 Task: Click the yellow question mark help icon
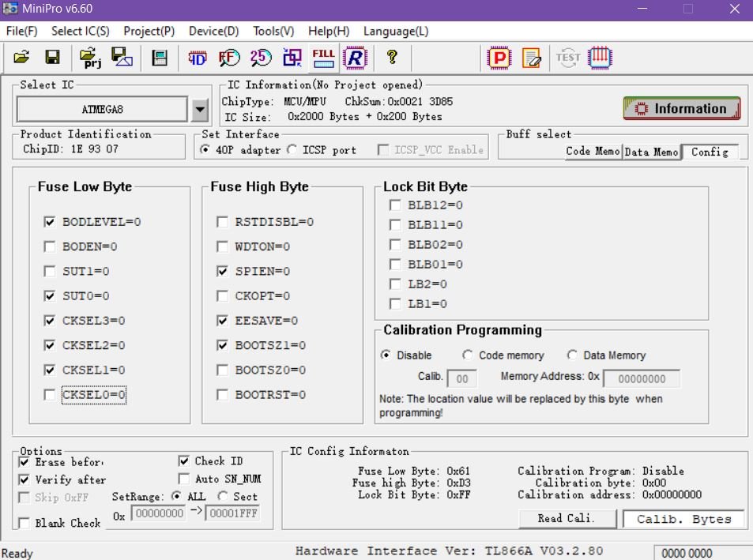click(x=392, y=58)
